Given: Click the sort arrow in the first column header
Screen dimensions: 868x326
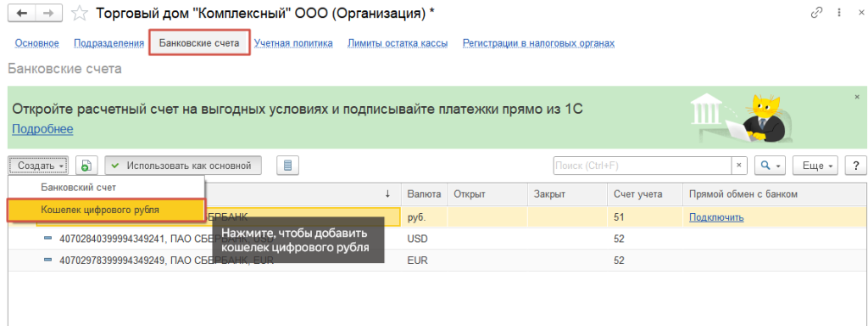Looking at the screenshot, I should coord(387,194).
